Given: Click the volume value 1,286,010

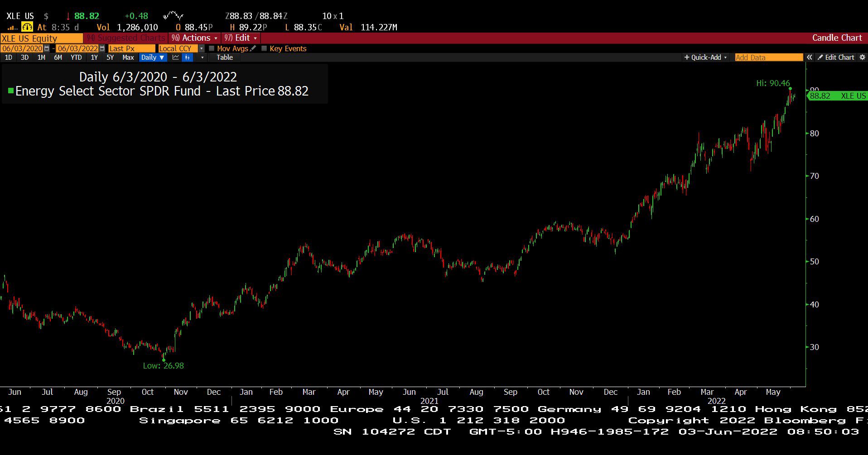Looking at the screenshot, I should (x=137, y=28).
